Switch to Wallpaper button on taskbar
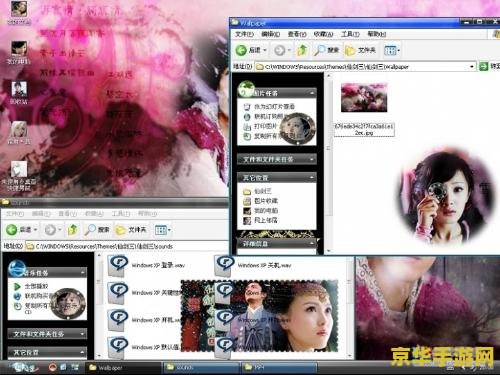The width and height of the screenshot is (500, 375). point(123,368)
